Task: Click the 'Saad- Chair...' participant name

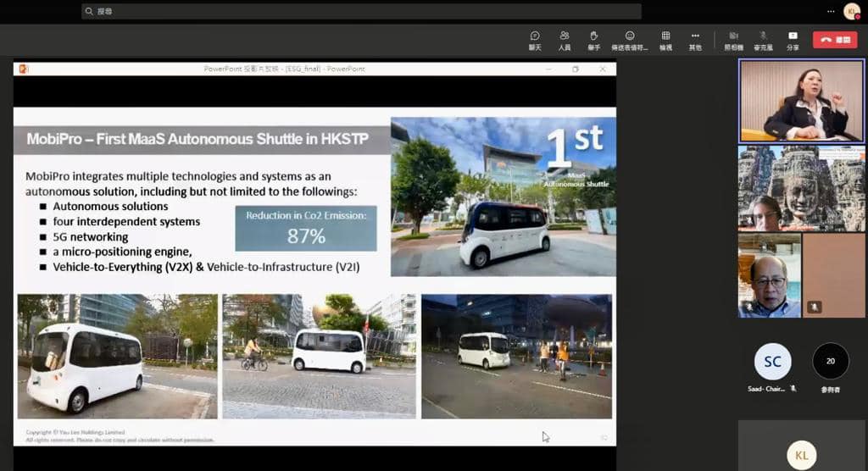Action: click(x=766, y=389)
